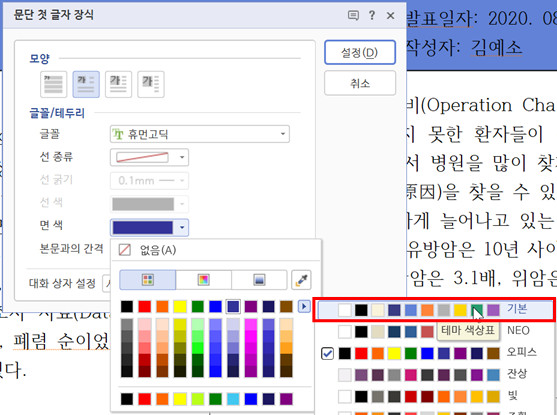Open the 면 색 fill color dropdown arrow
Screen dimensions: 557x415
point(182,227)
